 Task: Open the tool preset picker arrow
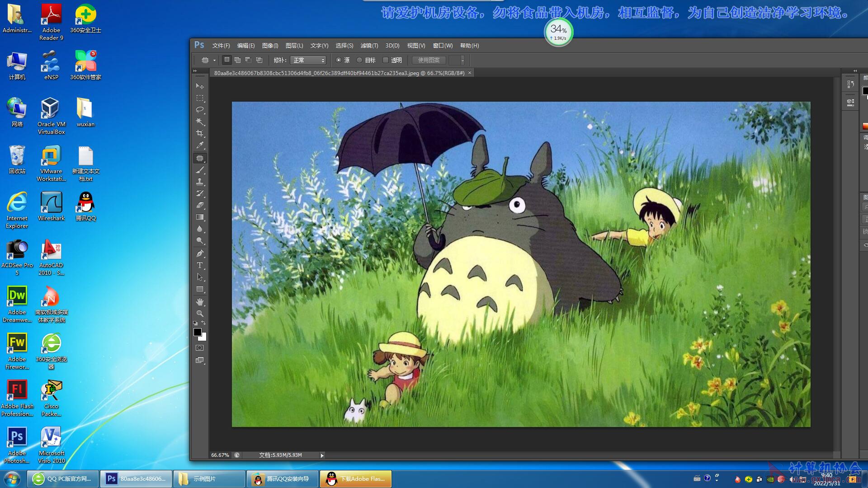[x=214, y=60]
